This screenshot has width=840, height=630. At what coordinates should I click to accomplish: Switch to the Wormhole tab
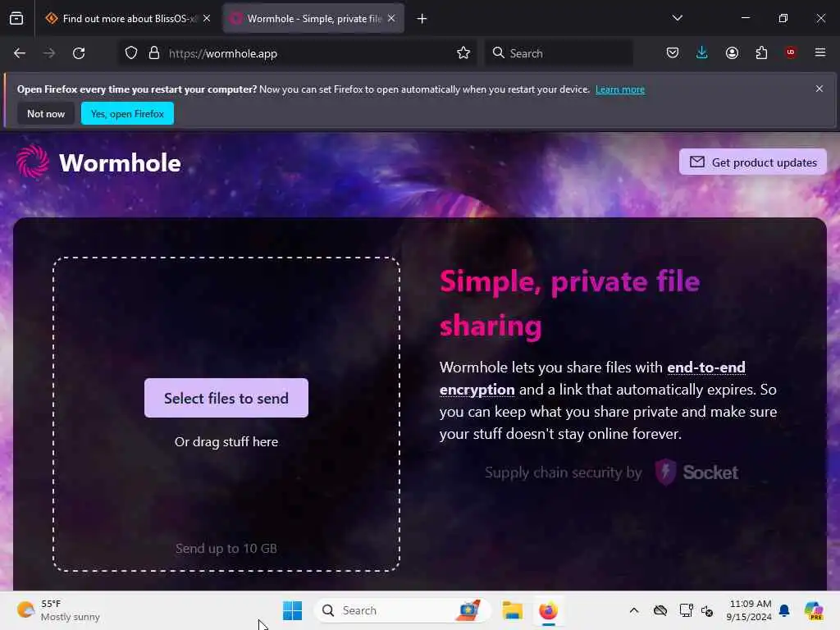[313, 19]
